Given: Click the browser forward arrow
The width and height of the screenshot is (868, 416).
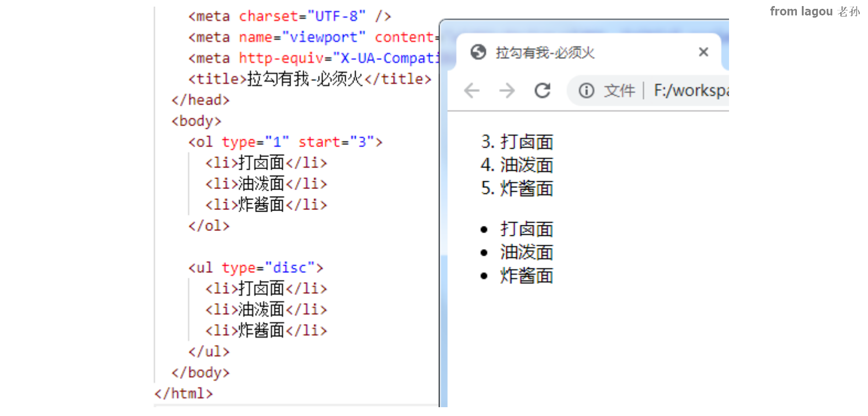Looking at the screenshot, I should [x=507, y=90].
